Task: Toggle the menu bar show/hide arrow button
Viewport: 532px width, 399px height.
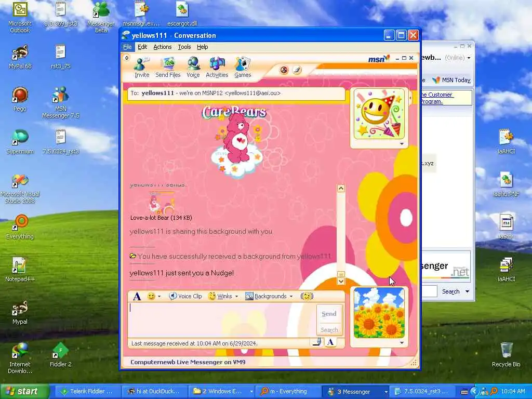Action: [x=127, y=58]
